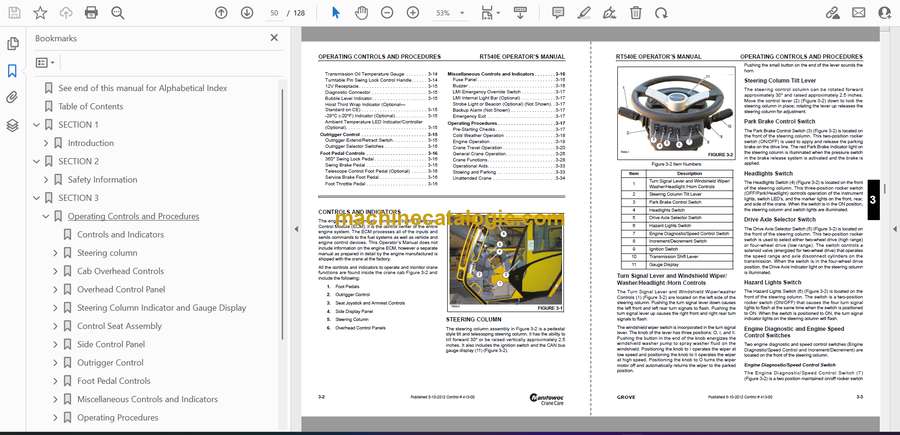
Task: Open the attachments paperclip panel
Action: tap(12, 98)
